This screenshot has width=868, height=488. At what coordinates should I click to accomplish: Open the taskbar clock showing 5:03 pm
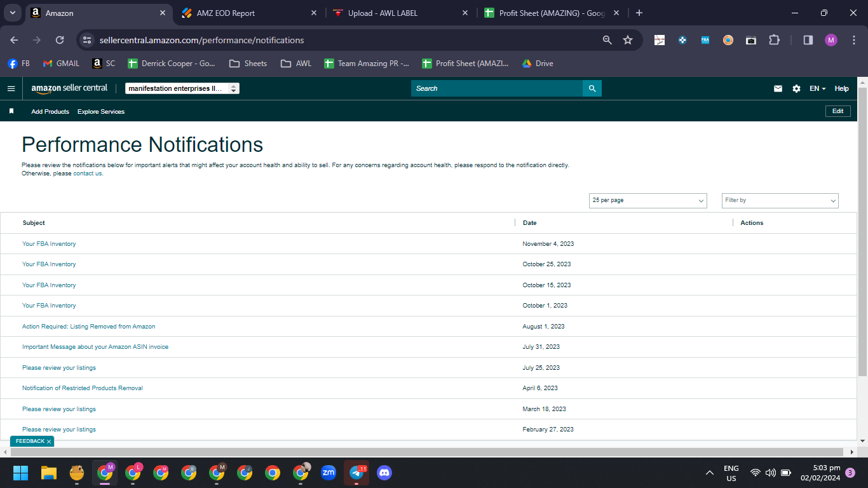click(x=820, y=473)
